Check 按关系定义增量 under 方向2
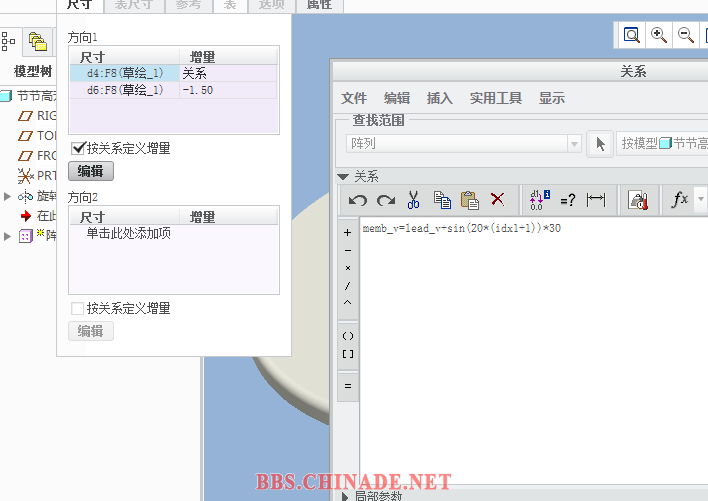 [77, 308]
